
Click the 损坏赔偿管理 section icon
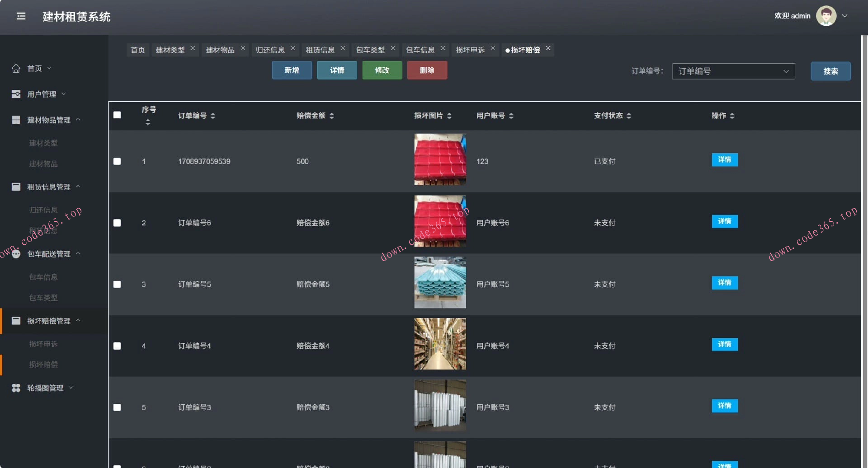16,321
